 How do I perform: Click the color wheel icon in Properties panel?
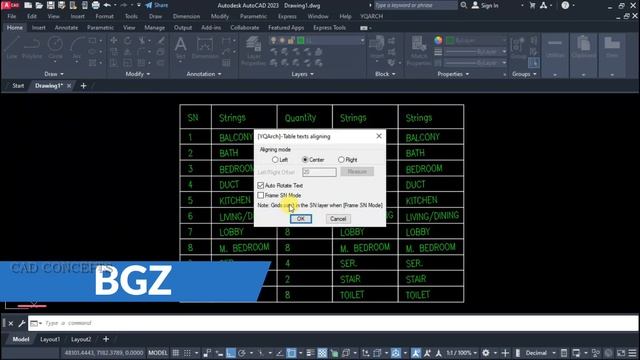click(438, 40)
